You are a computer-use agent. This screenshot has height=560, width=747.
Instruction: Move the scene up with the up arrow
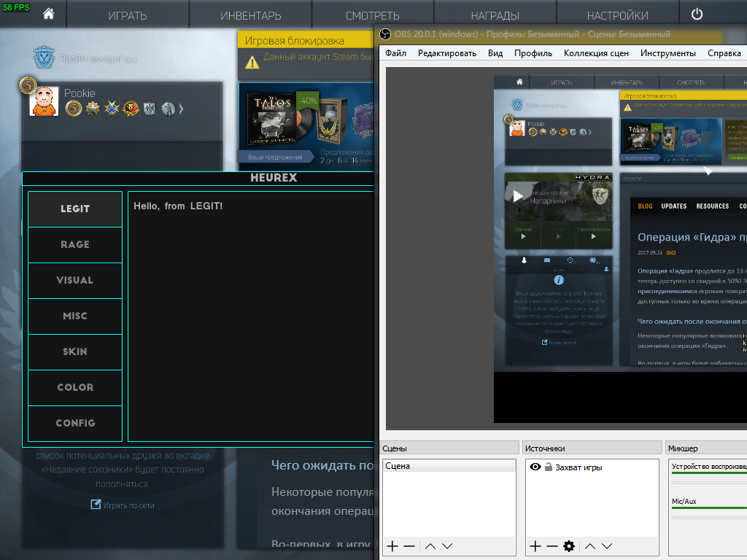click(x=430, y=546)
